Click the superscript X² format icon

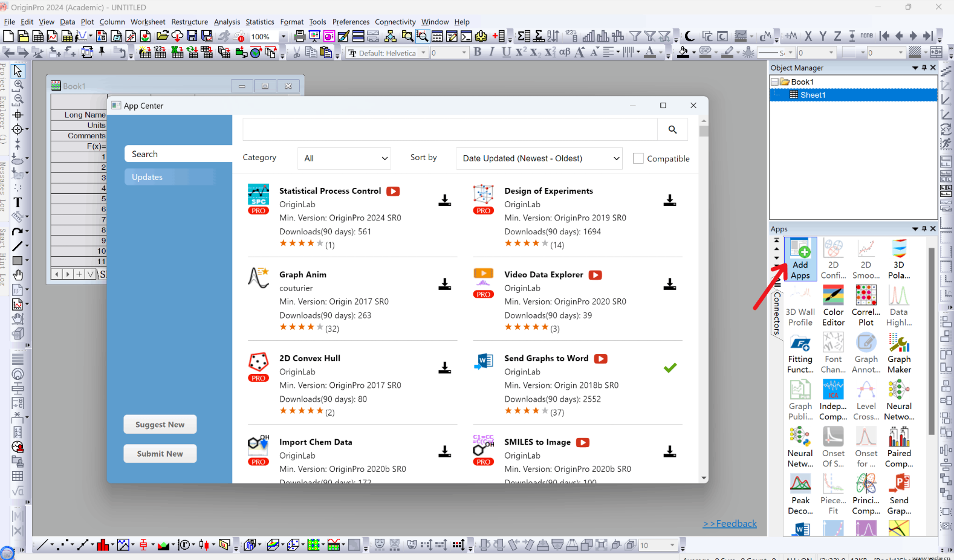(521, 52)
